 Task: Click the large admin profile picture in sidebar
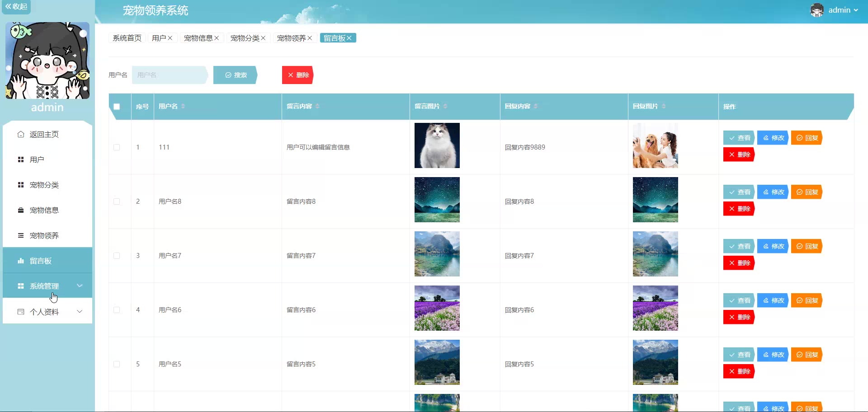coord(47,61)
